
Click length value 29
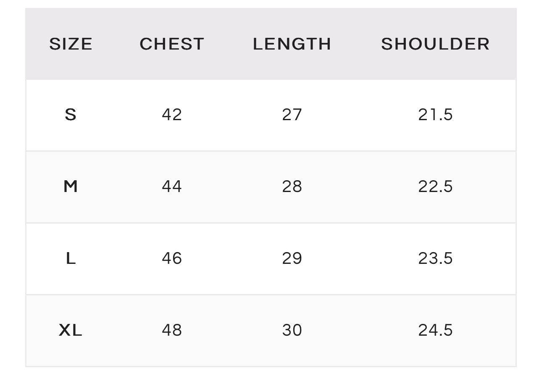click(x=292, y=258)
